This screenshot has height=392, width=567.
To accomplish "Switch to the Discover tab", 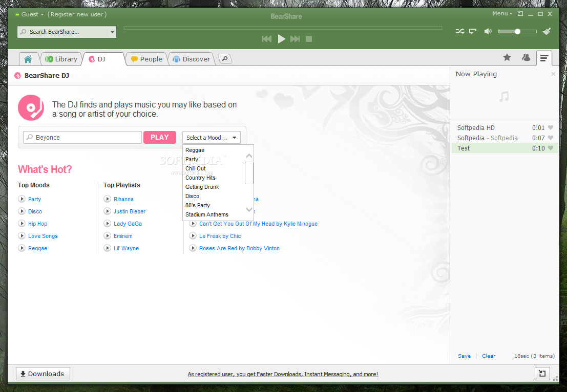I will [x=192, y=59].
